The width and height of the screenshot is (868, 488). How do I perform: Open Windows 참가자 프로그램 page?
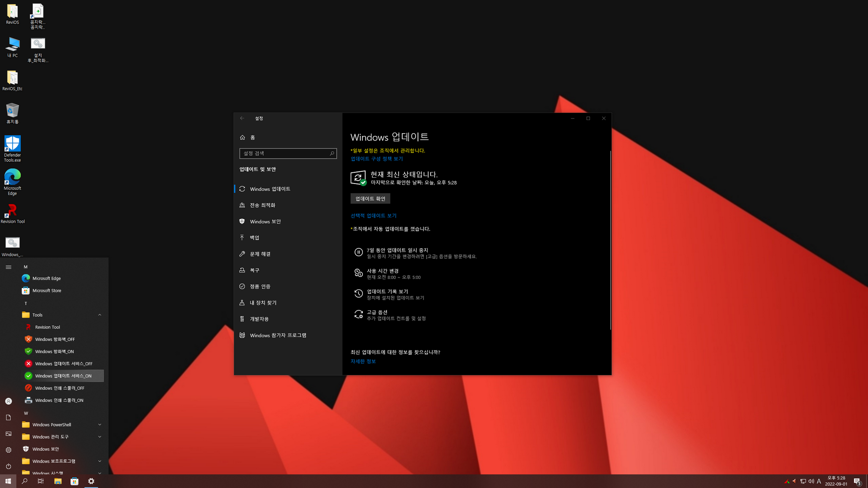pyautogui.click(x=288, y=335)
